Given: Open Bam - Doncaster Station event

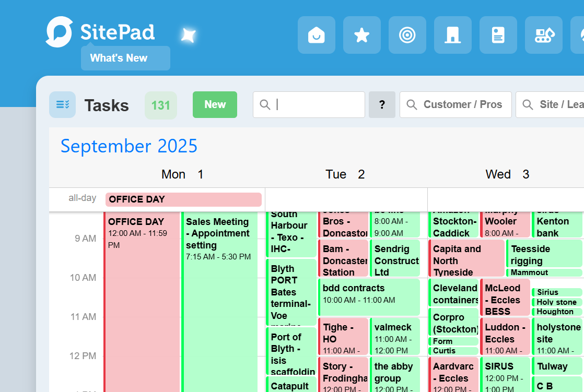Looking at the screenshot, I should coord(343,258).
